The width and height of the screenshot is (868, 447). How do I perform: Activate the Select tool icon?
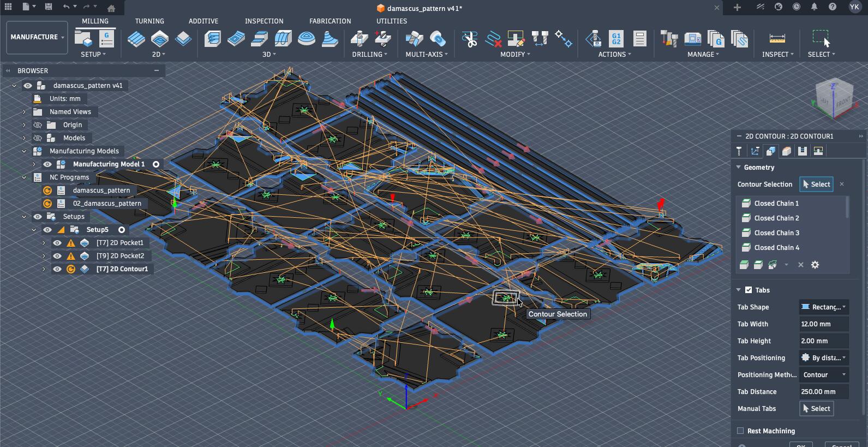pyautogui.click(x=821, y=39)
